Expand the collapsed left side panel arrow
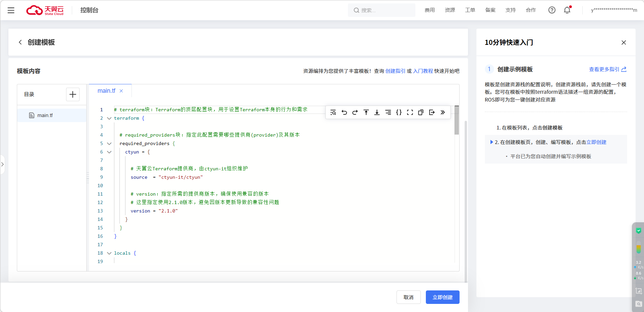The width and height of the screenshot is (644, 312). 3,164
